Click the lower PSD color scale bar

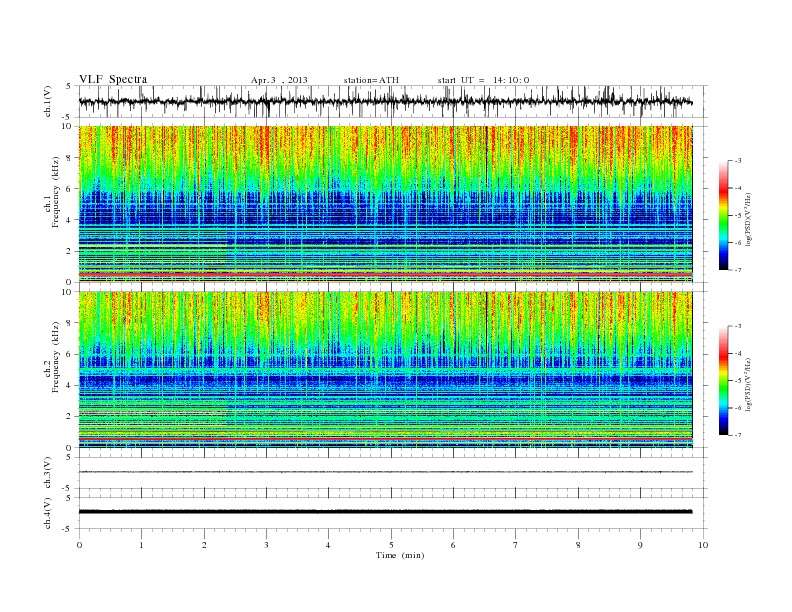coord(723,381)
